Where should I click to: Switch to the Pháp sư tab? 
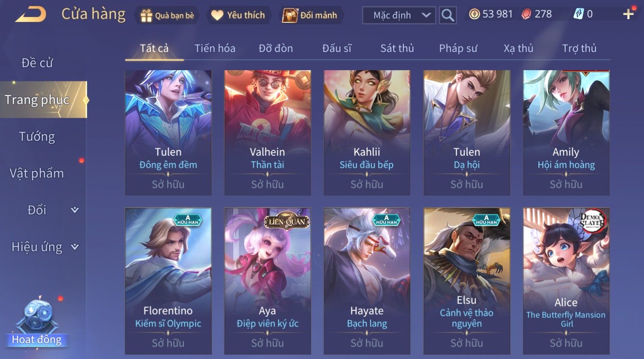click(458, 48)
